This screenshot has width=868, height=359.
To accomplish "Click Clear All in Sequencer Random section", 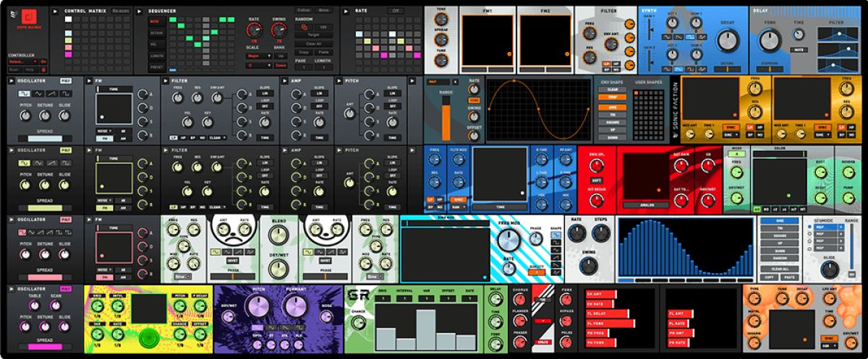I will click(313, 43).
